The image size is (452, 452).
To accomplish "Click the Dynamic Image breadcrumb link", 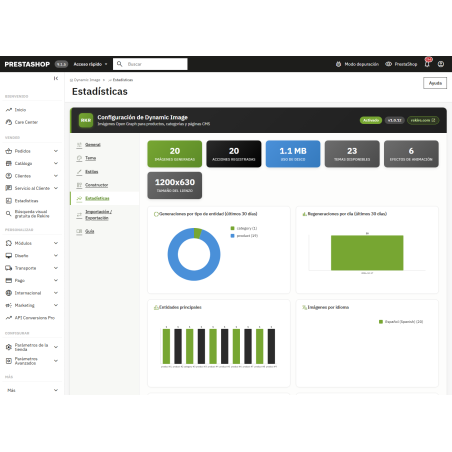I will click(x=87, y=80).
